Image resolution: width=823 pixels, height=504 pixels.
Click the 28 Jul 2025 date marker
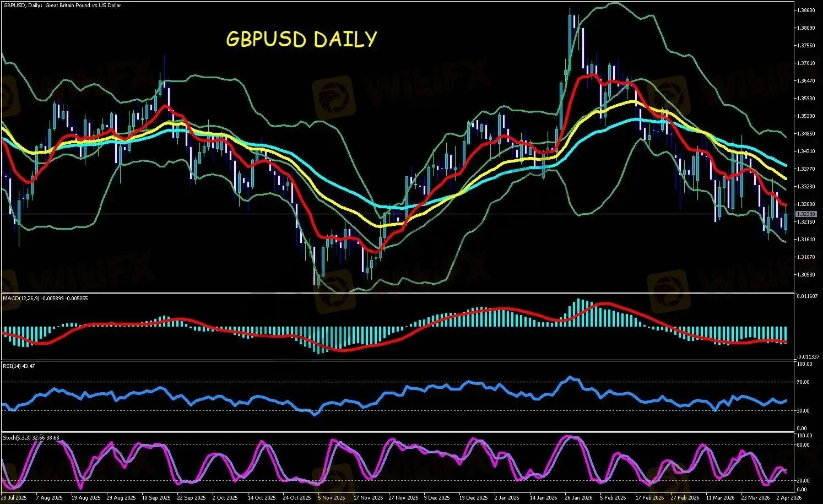pos(14,497)
